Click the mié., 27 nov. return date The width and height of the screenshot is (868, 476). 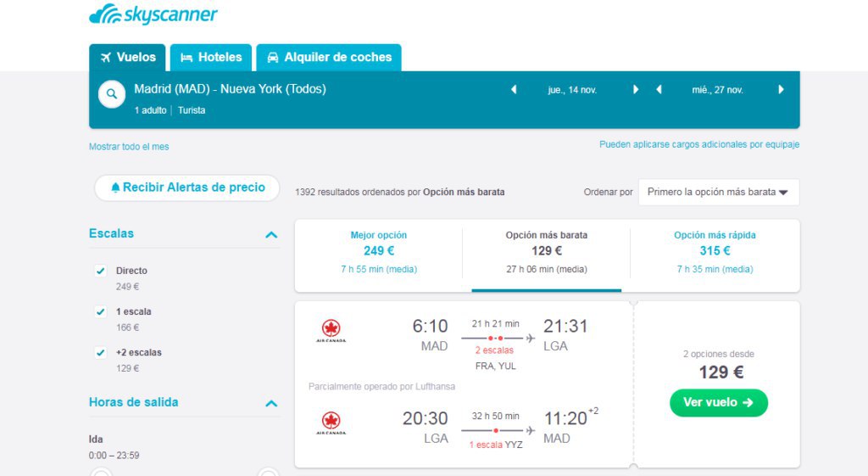717,90
